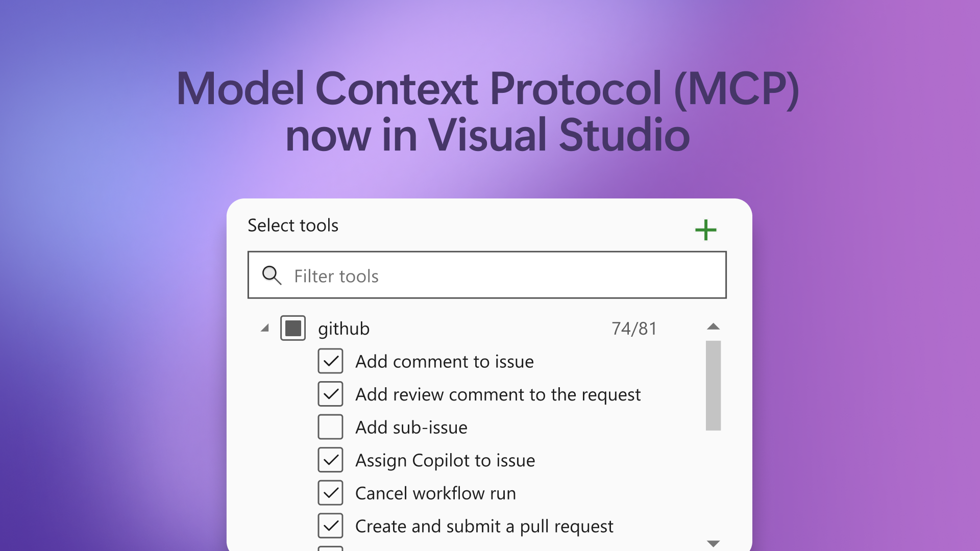Click the Cancel workflow run label
This screenshot has width=980, height=551.
[x=435, y=493]
